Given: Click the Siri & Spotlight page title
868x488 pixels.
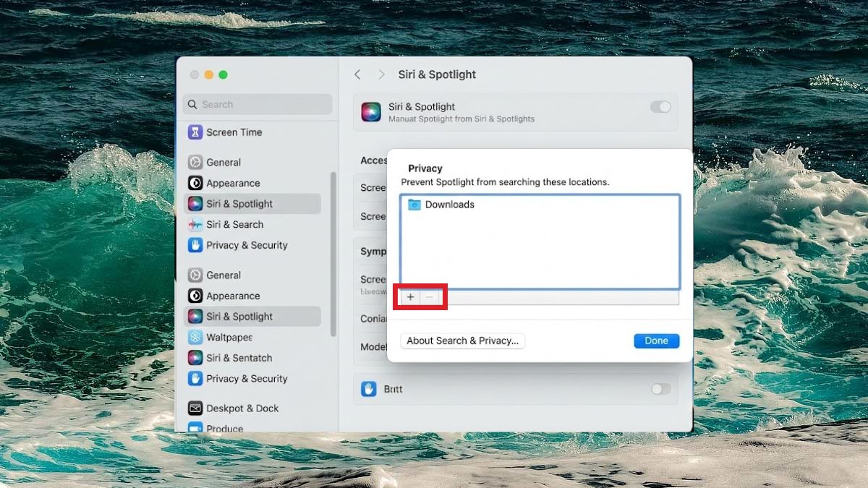Looking at the screenshot, I should [437, 74].
